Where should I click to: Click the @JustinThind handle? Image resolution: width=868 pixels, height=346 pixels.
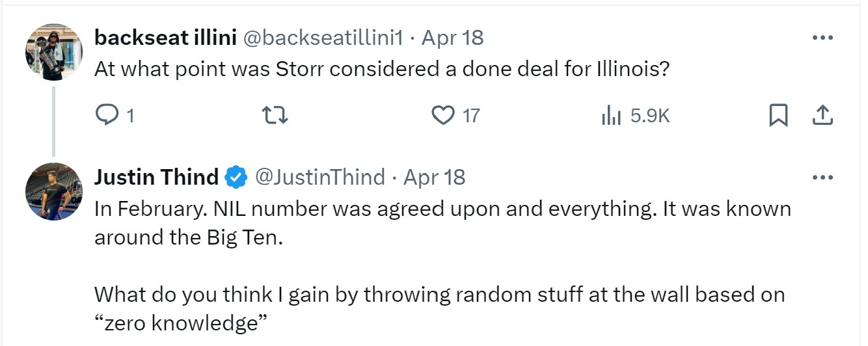[319, 177]
